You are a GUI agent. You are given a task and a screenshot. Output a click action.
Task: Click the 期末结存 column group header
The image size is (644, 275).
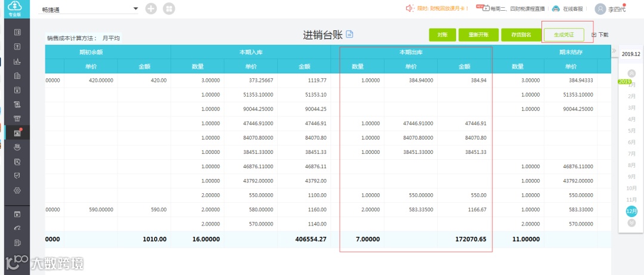click(x=571, y=52)
